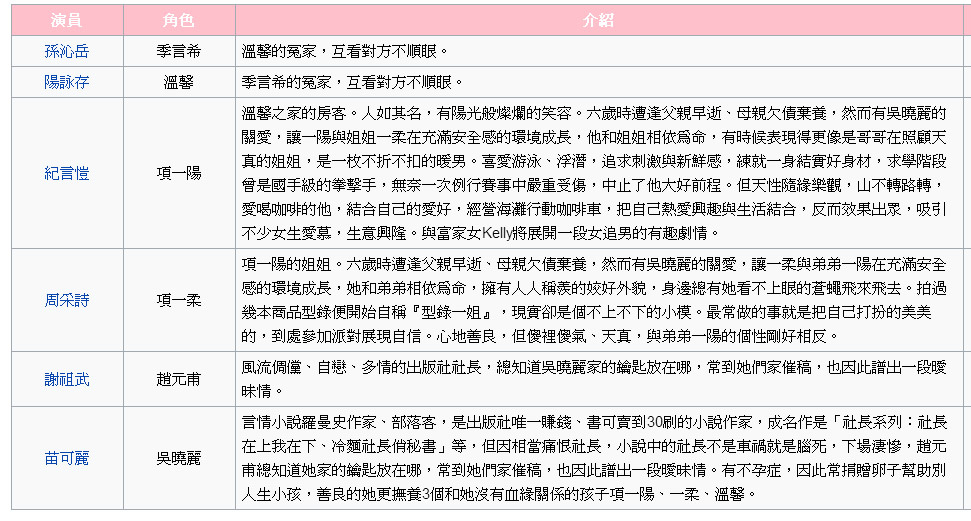Open the 周采詩 actor link
The height and width of the screenshot is (521, 971).
pos(67,300)
